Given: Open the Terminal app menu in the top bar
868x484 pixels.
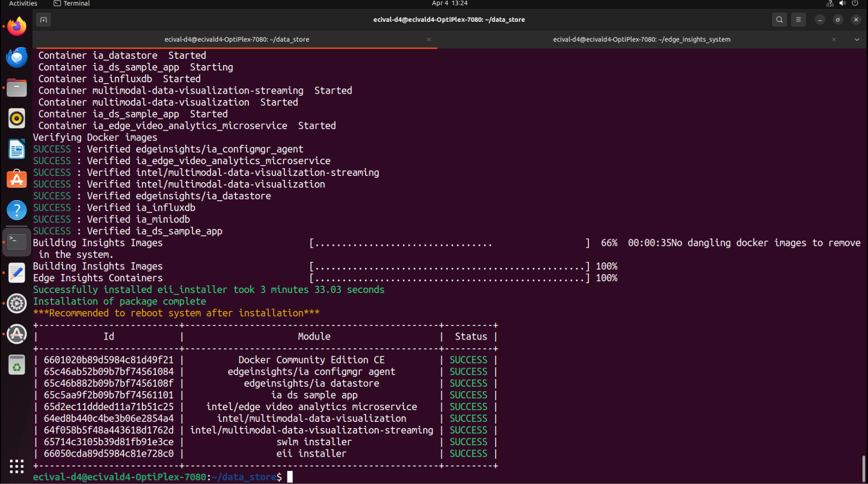Looking at the screenshot, I should [71, 3].
